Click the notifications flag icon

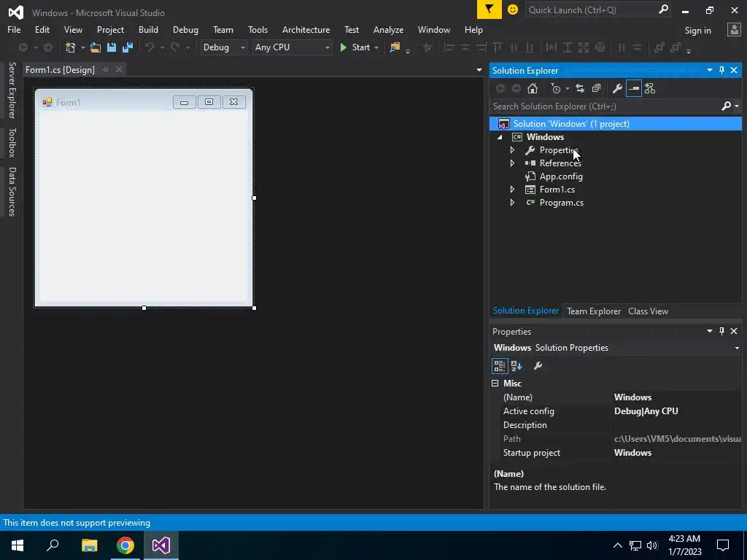pos(489,9)
